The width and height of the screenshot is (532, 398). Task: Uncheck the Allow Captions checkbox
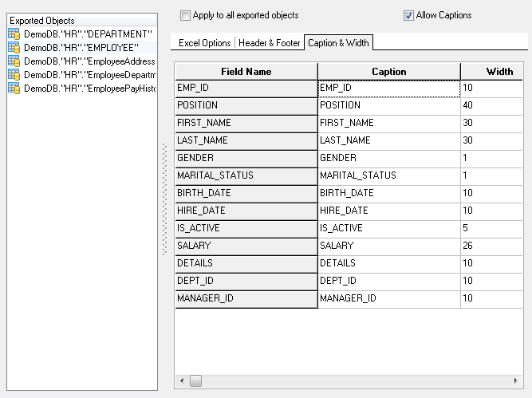pos(409,15)
